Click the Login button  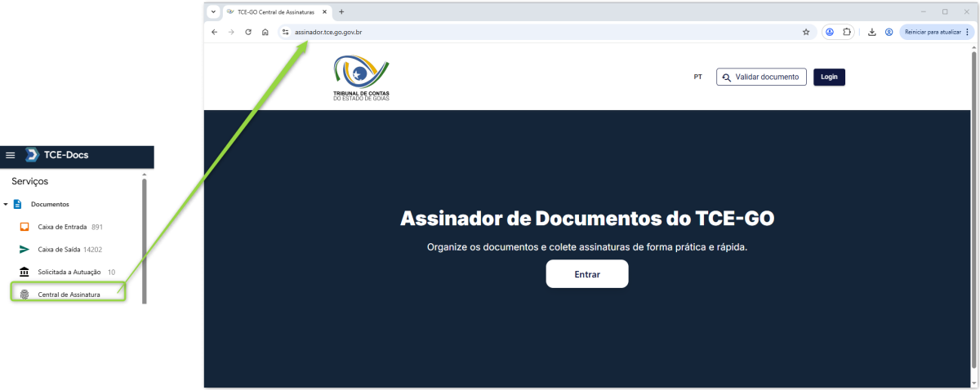pos(829,77)
